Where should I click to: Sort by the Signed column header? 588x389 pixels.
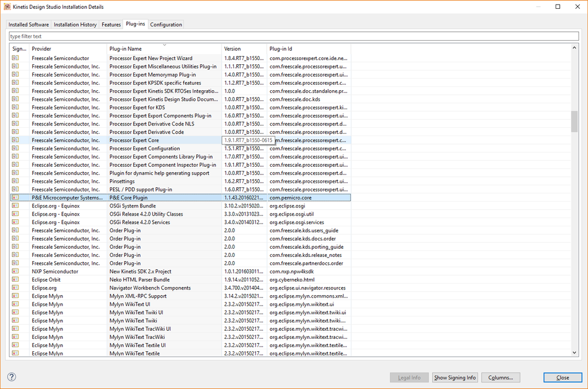(19, 49)
